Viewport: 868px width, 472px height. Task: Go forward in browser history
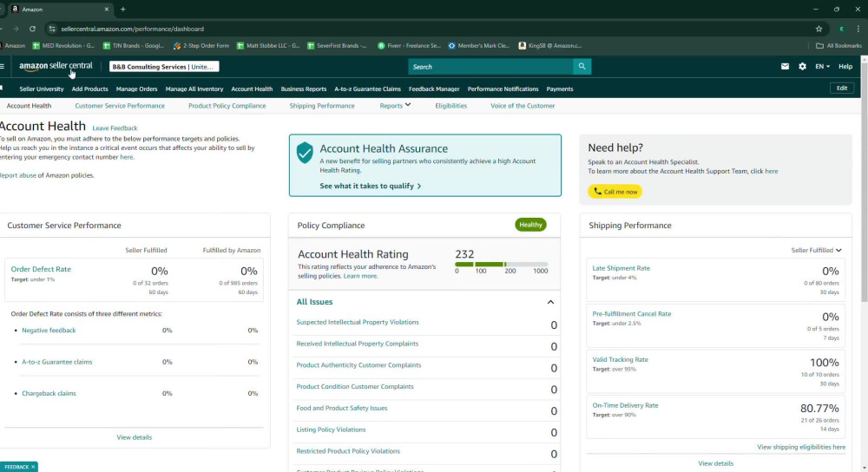(16, 29)
